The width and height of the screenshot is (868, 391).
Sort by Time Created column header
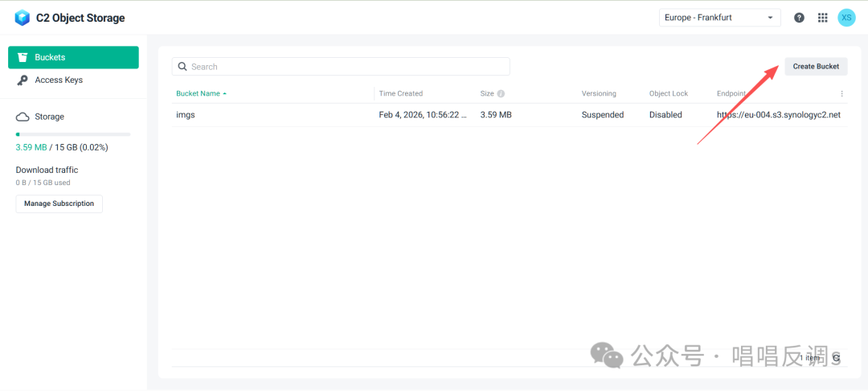coord(400,93)
